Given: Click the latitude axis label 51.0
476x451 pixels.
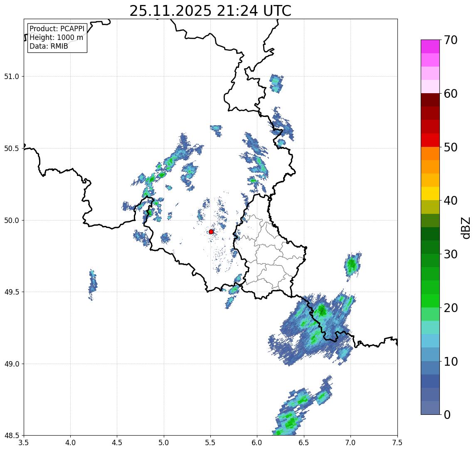Looking at the screenshot, I should point(12,76).
